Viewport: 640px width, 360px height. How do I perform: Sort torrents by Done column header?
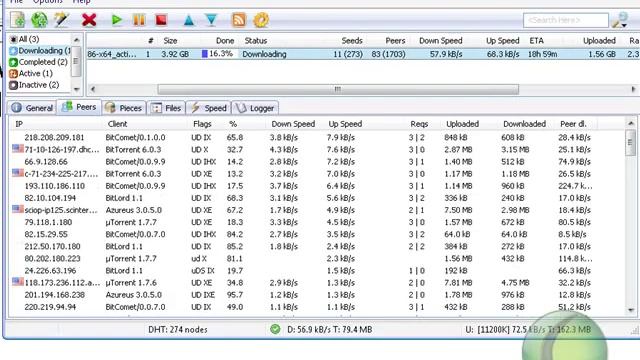(x=225, y=41)
